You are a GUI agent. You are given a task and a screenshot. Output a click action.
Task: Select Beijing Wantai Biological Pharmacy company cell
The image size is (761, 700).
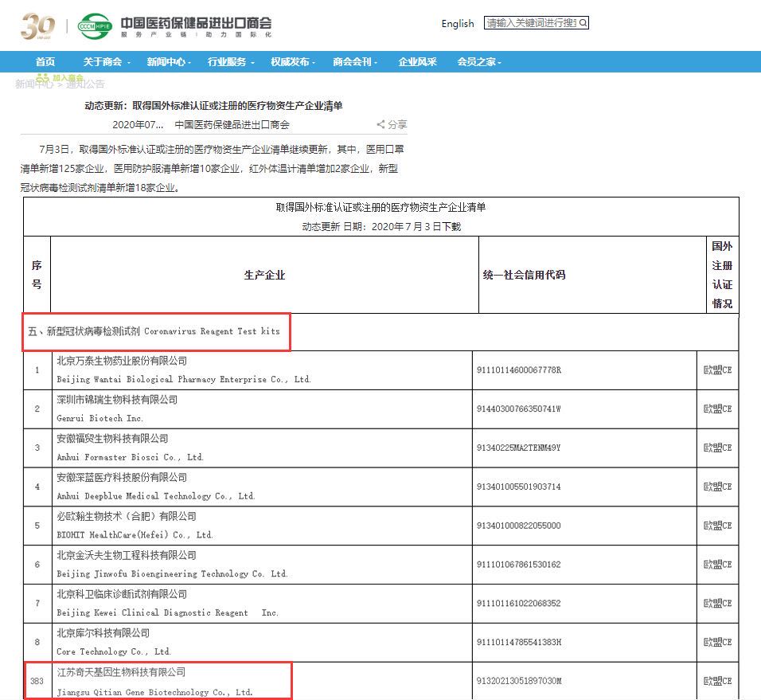pyautogui.click(x=262, y=370)
